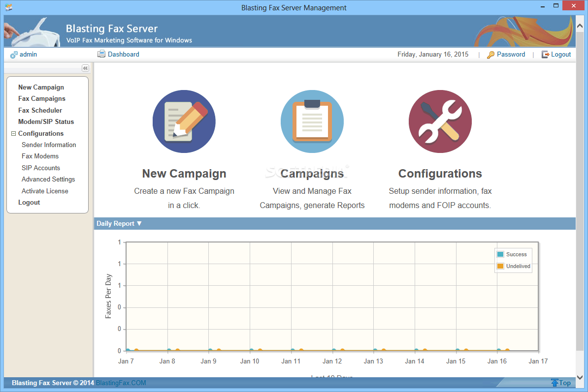Open the Campaigns clipboard icon
Image resolution: width=588 pixels, height=392 pixels.
(x=312, y=121)
